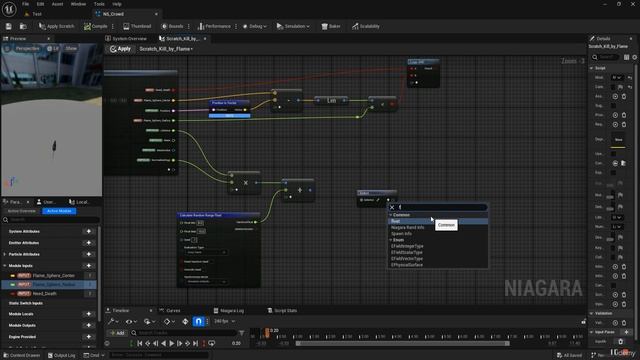Switch to the Niagara Log tab
The height and width of the screenshot is (360, 640).
click(x=229, y=311)
